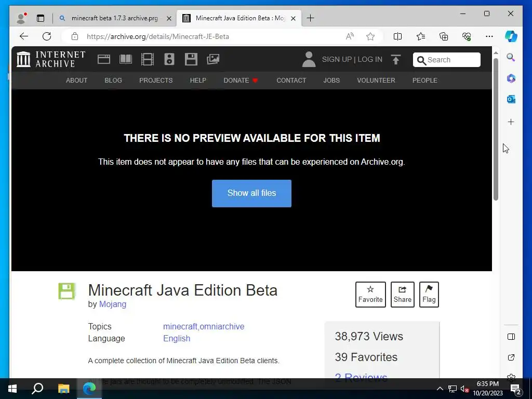This screenshot has width=532, height=399.
Task: View site information lock icon
Action: [x=75, y=36]
